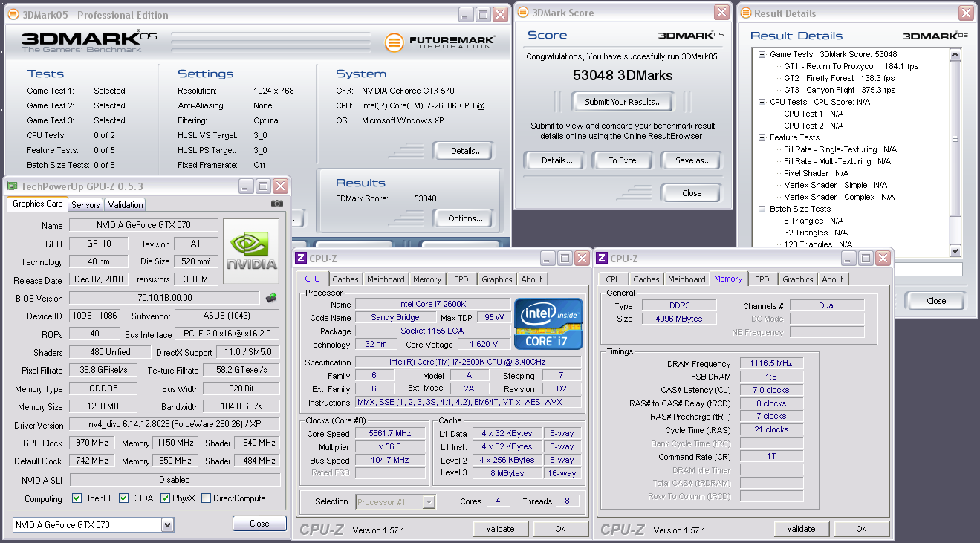
Task: Toggle the PhysX checkbox
Action: pyautogui.click(x=165, y=498)
